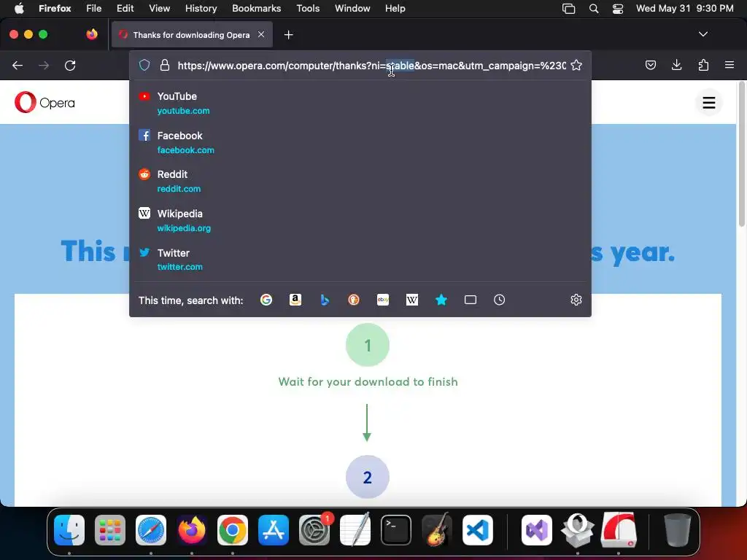Close the Thanks for downloading Opera tab

tap(261, 34)
